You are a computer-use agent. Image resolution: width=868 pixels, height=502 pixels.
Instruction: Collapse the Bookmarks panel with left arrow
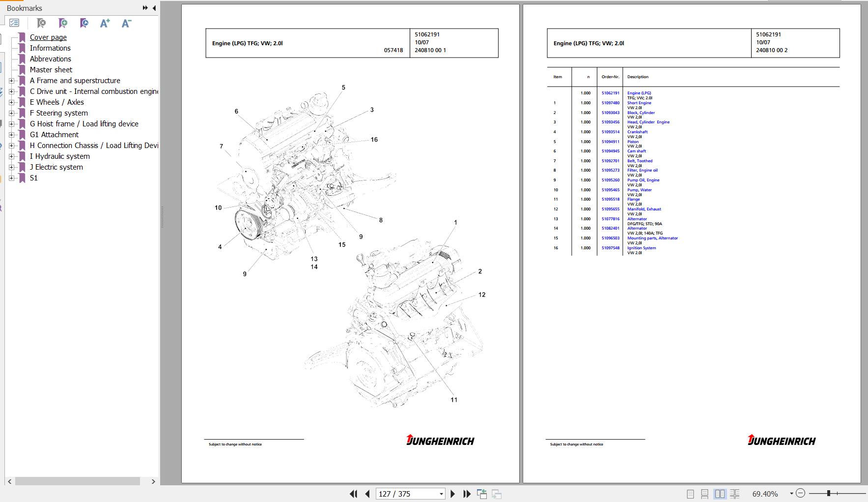[154, 8]
